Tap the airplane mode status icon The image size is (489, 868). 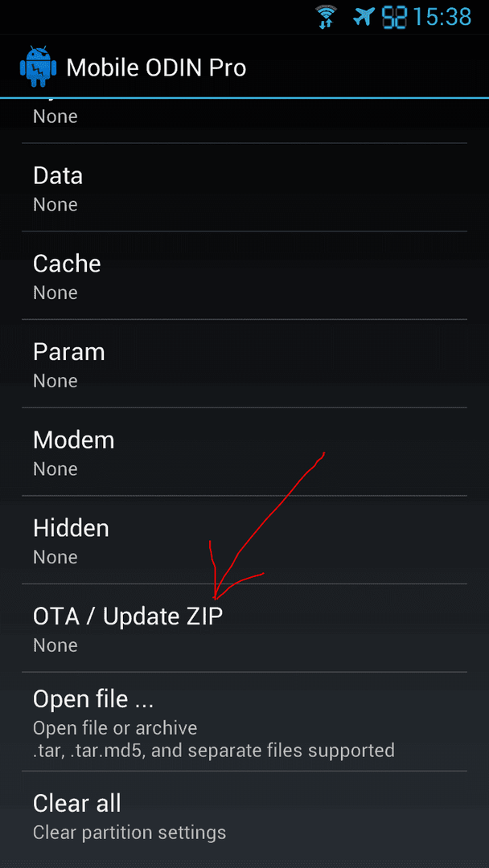364,17
